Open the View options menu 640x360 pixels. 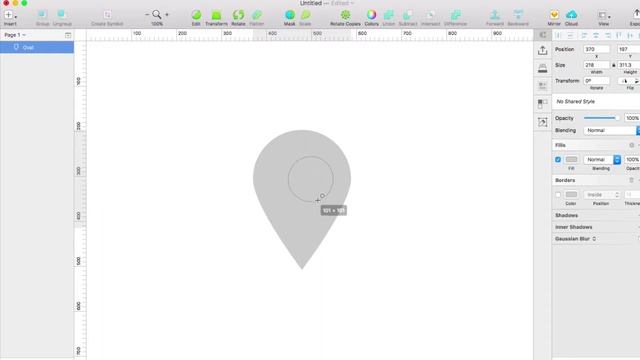(x=604, y=16)
